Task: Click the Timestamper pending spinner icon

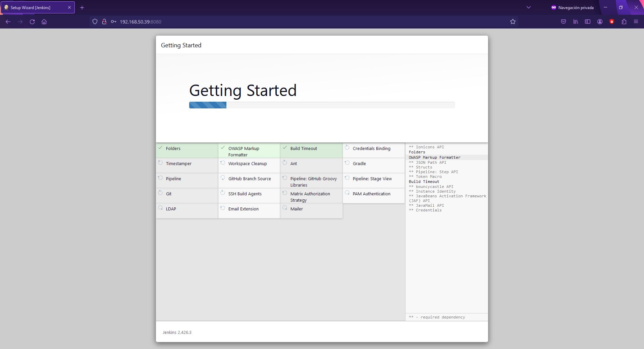Action: [x=160, y=163]
